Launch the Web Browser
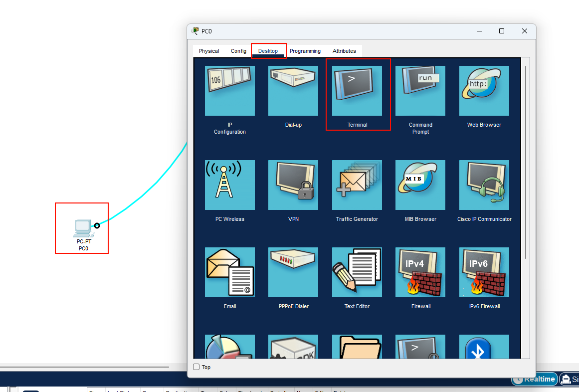 [x=484, y=91]
